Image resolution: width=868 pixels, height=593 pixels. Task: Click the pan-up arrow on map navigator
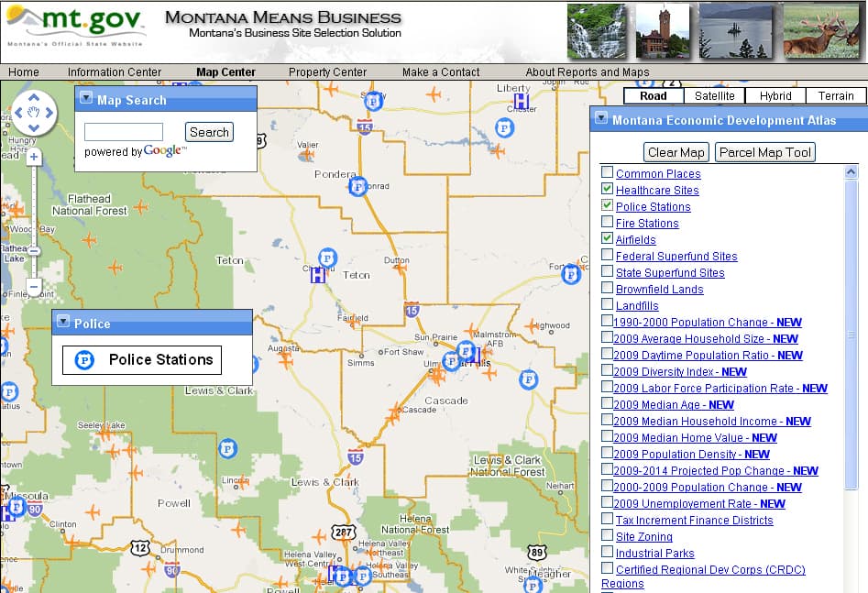coord(34,96)
